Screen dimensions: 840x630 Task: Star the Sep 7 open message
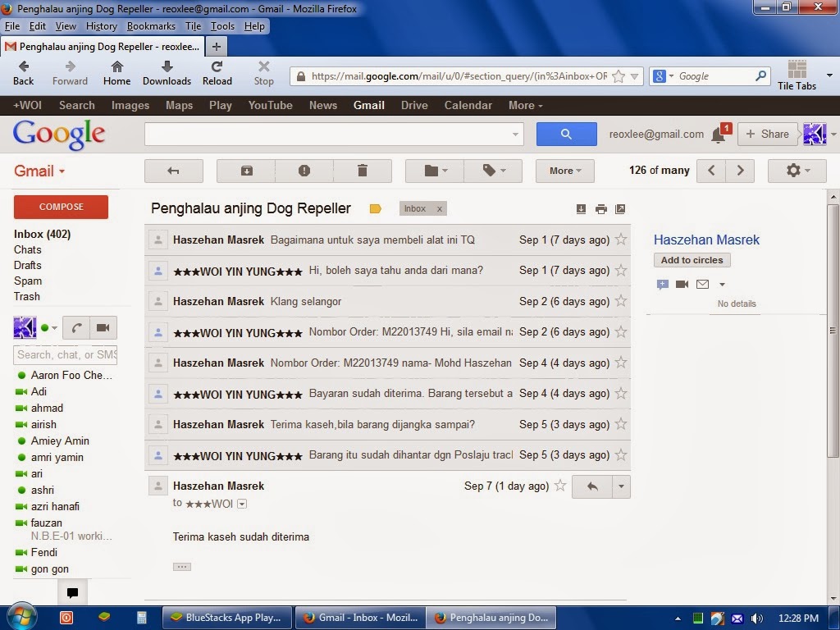pos(560,486)
